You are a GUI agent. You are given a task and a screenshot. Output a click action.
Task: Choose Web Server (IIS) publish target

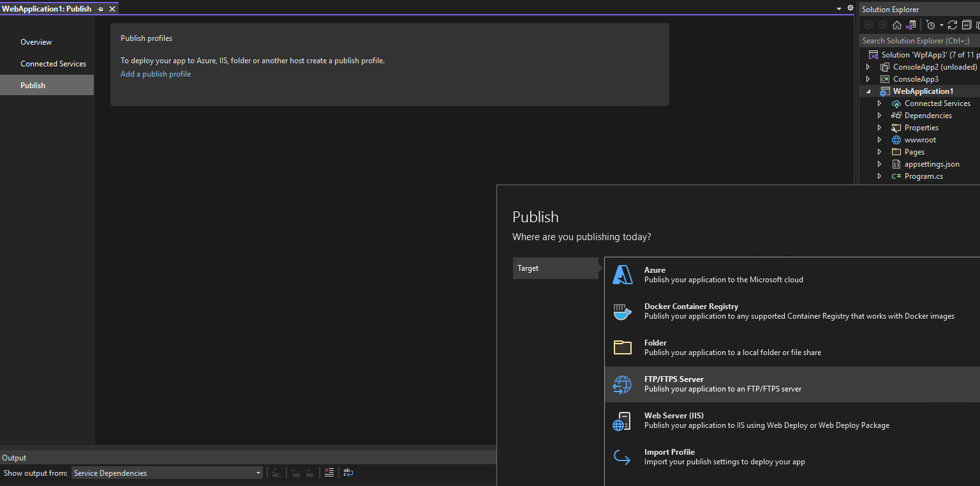792,420
